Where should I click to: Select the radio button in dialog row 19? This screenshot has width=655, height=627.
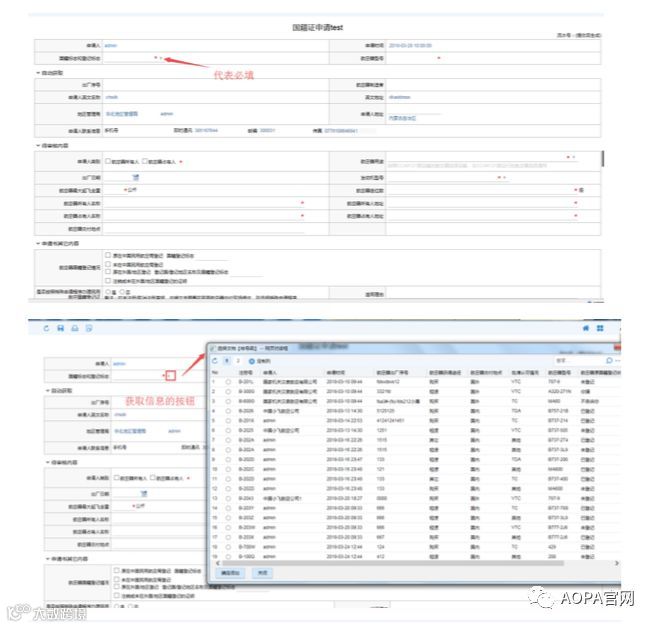pyautogui.click(x=228, y=557)
